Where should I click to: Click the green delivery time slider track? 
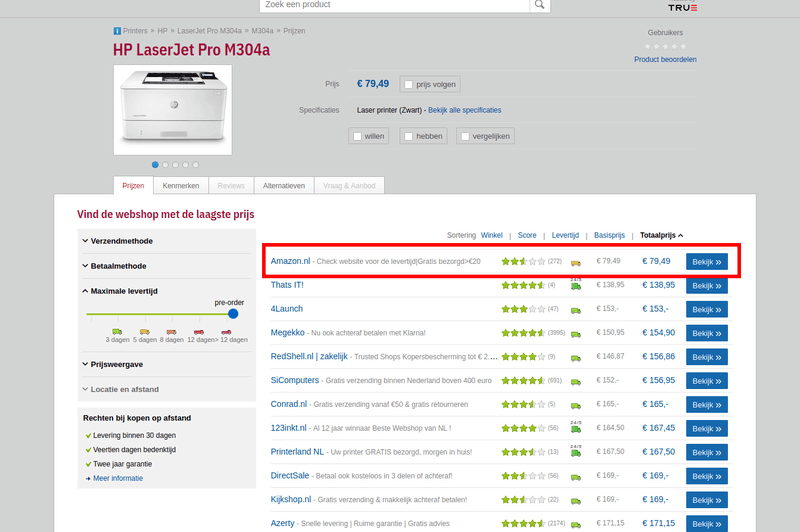(158, 314)
